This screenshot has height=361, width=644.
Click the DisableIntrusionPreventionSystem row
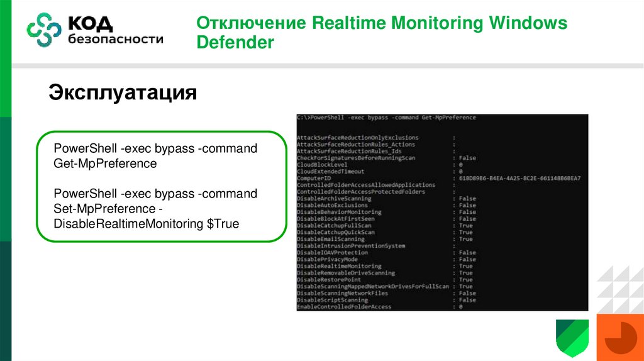click(x=376, y=246)
